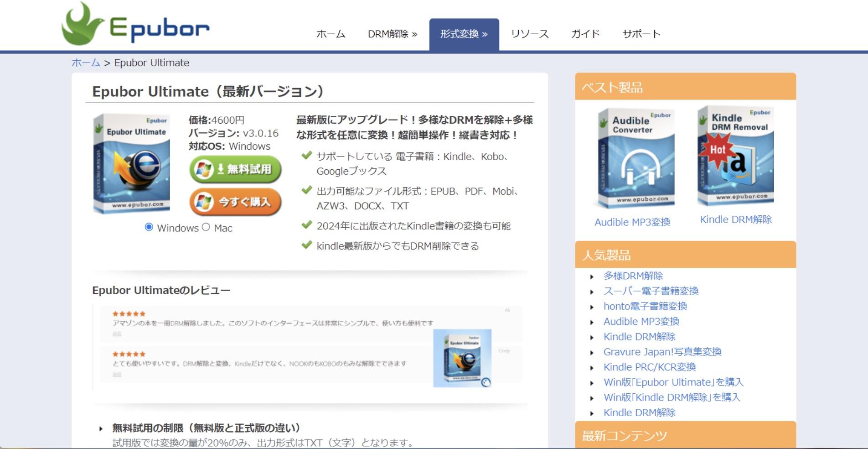Click the orange 今すぐ購入 button
Screen dimensions: 868x449
[x=235, y=202]
